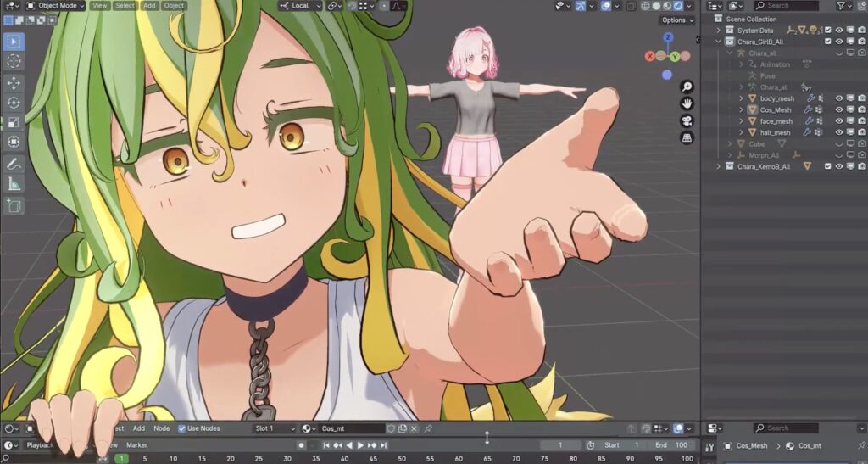Switch to wireframe viewport shading
Screen dimensions: 868x464
click(x=645, y=6)
